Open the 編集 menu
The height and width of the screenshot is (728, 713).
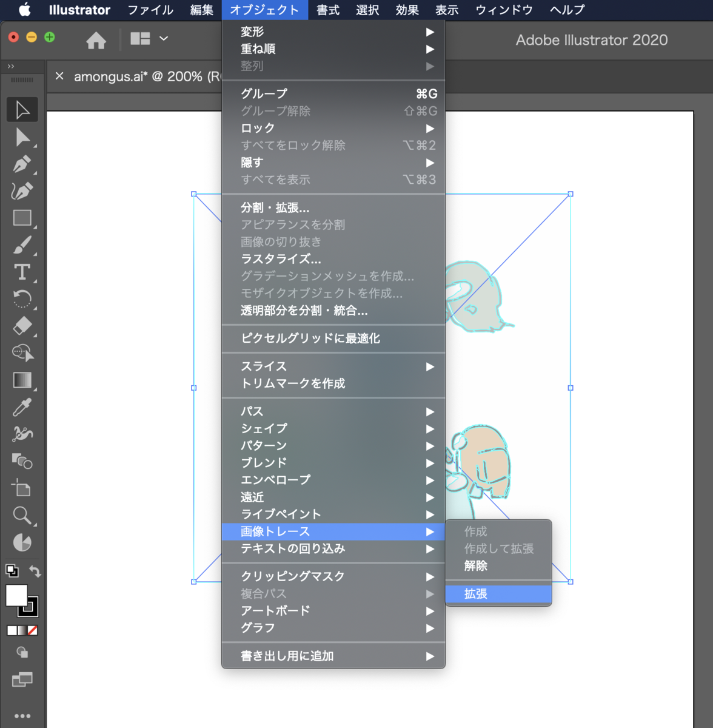(x=202, y=10)
